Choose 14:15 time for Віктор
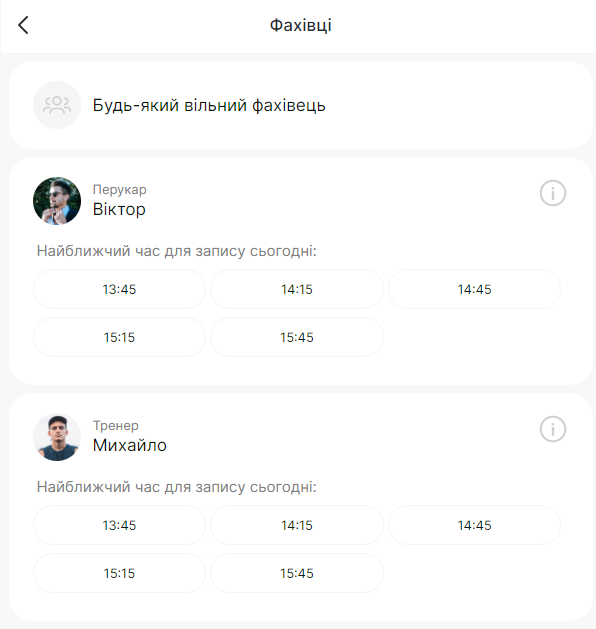596x629 pixels. click(x=297, y=289)
